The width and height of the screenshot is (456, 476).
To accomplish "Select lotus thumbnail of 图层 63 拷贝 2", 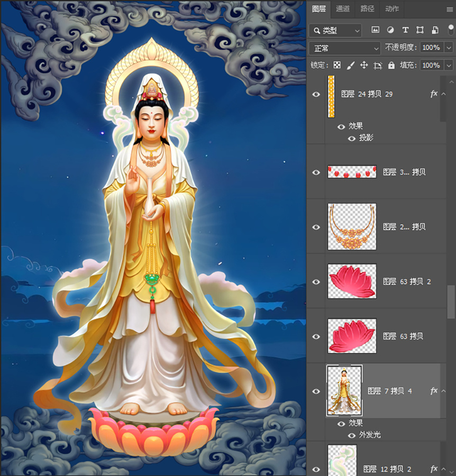I will click(352, 281).
